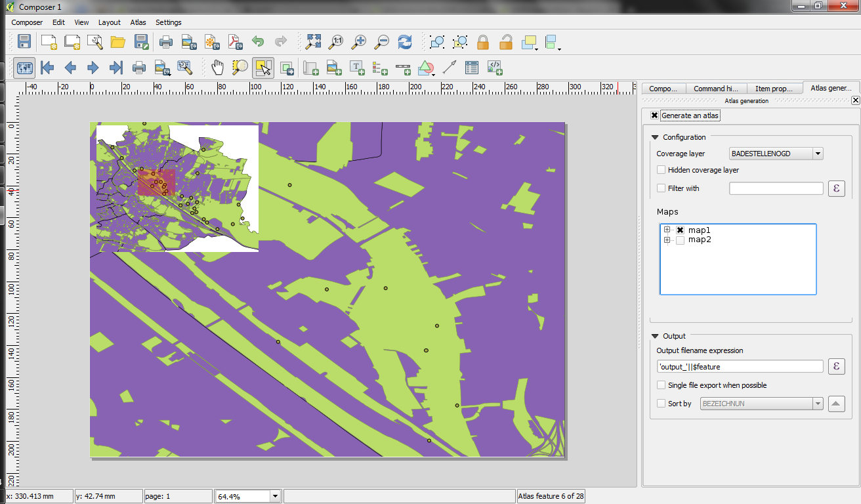Click the Zoom full icon
This screenshot has height=504, width=861.
(x=314, y=42)
